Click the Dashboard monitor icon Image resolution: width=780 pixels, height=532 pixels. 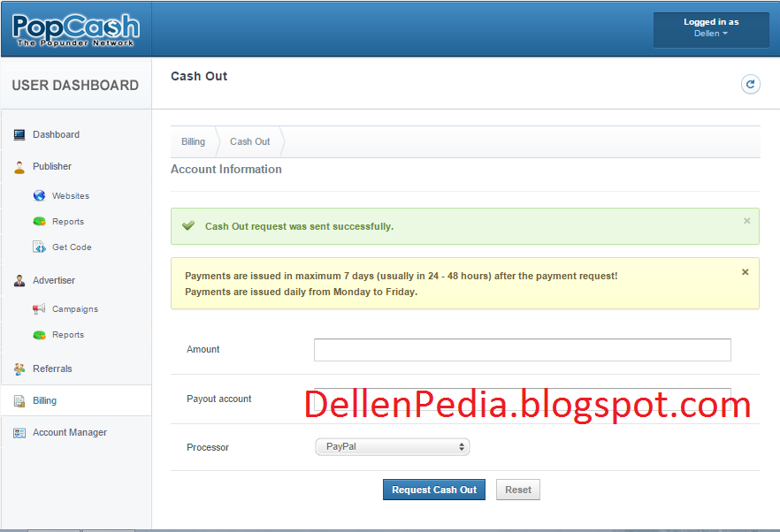pyautogui.click(x=19, y=134)
